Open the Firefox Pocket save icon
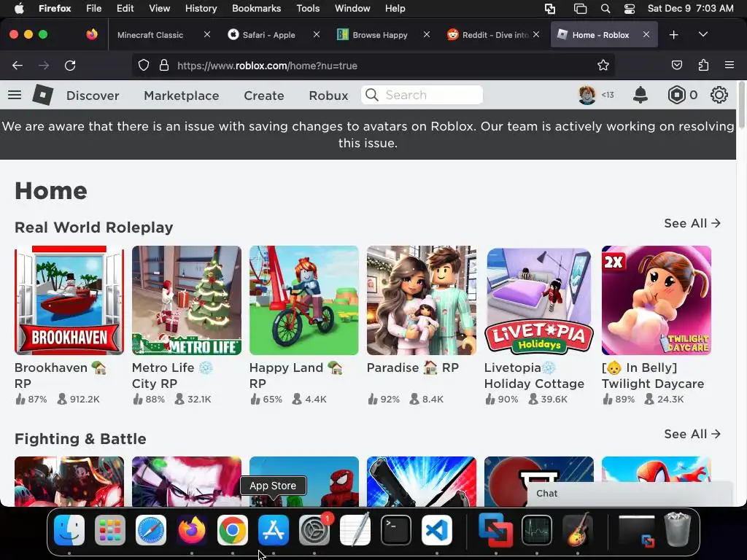Image resolution: width=747 pixels, height=560 pixels. coord(676,65)
